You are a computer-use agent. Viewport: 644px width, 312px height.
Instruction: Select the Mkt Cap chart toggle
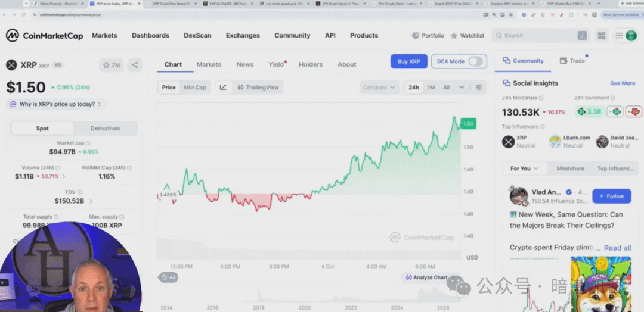pos(194,88)
